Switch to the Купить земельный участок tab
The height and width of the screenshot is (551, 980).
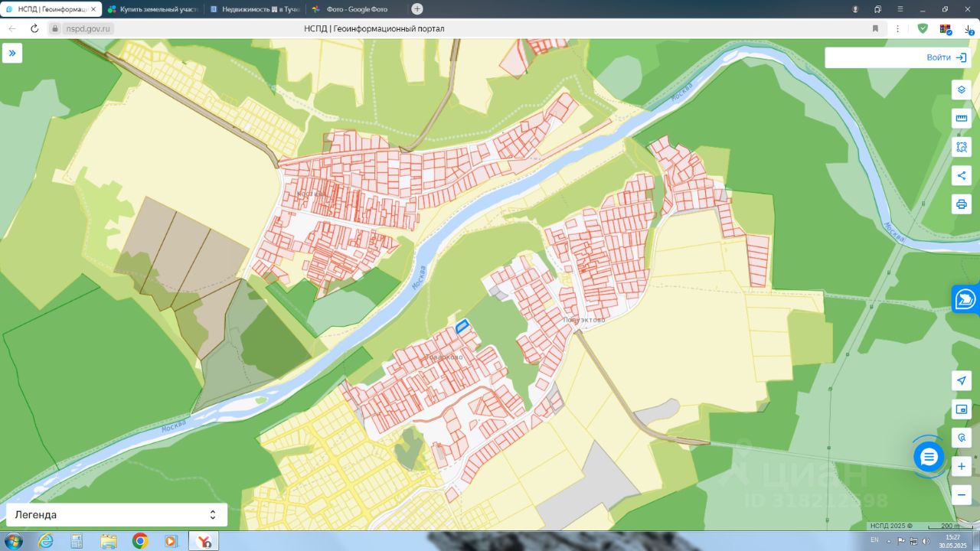point(152,9)
